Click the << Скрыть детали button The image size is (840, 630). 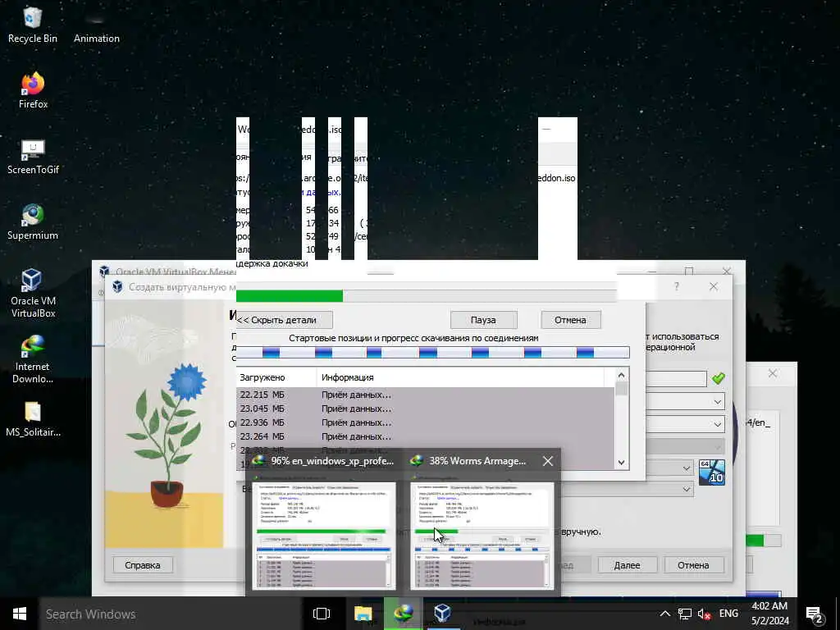284,320
